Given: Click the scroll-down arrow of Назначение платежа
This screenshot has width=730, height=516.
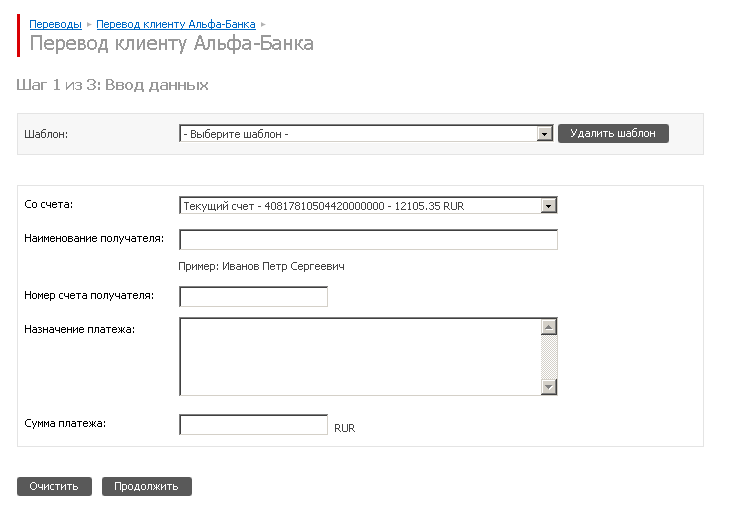Looking at the screenshot, I should [549, 387].
